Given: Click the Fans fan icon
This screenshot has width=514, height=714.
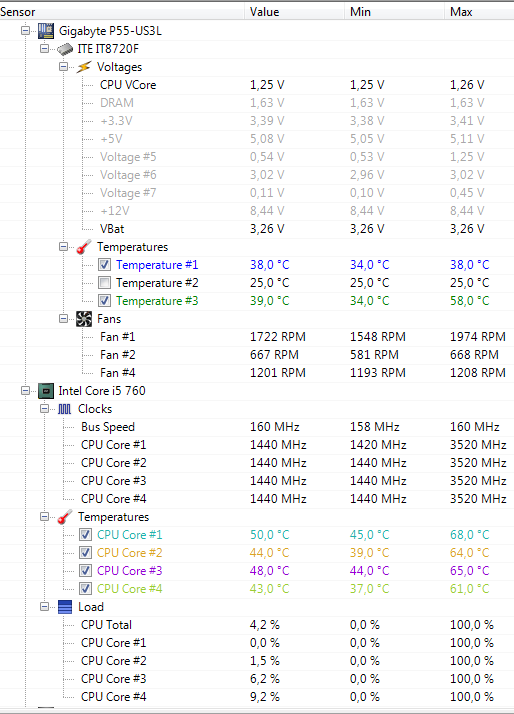Looking at the screenshot, I should click(x=84, y=319).
